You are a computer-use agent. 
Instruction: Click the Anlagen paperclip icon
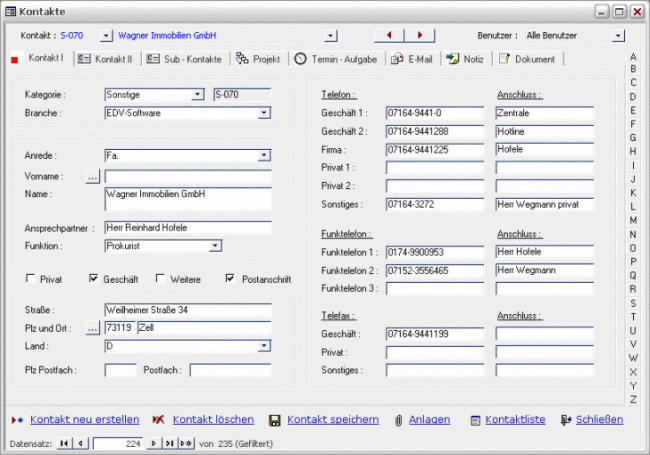click(398, 420)
